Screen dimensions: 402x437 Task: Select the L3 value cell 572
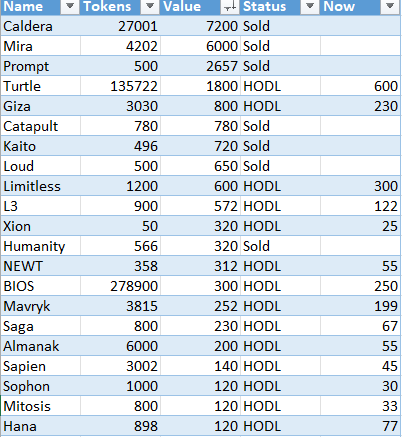200,206
